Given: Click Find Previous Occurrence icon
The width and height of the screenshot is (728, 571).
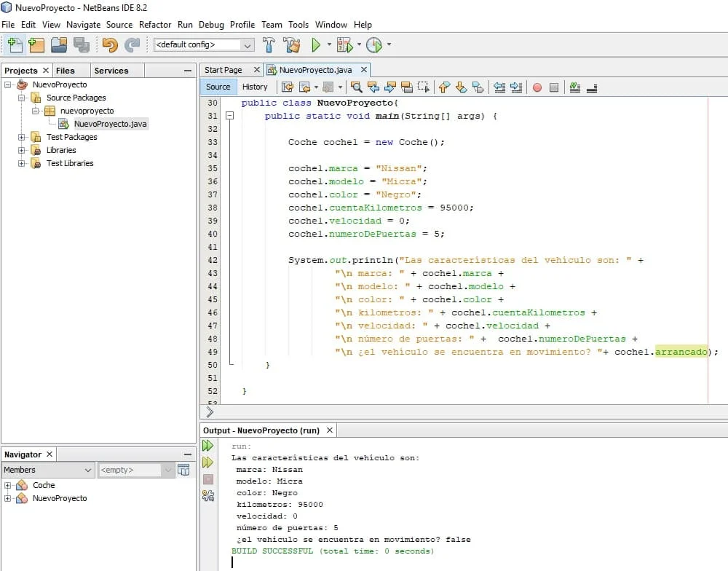Looking at the screenshot, I should 373,87.
